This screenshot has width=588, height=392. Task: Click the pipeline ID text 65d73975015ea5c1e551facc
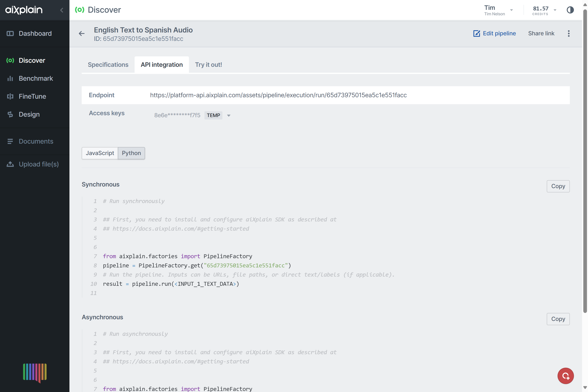tap(143, 39)
